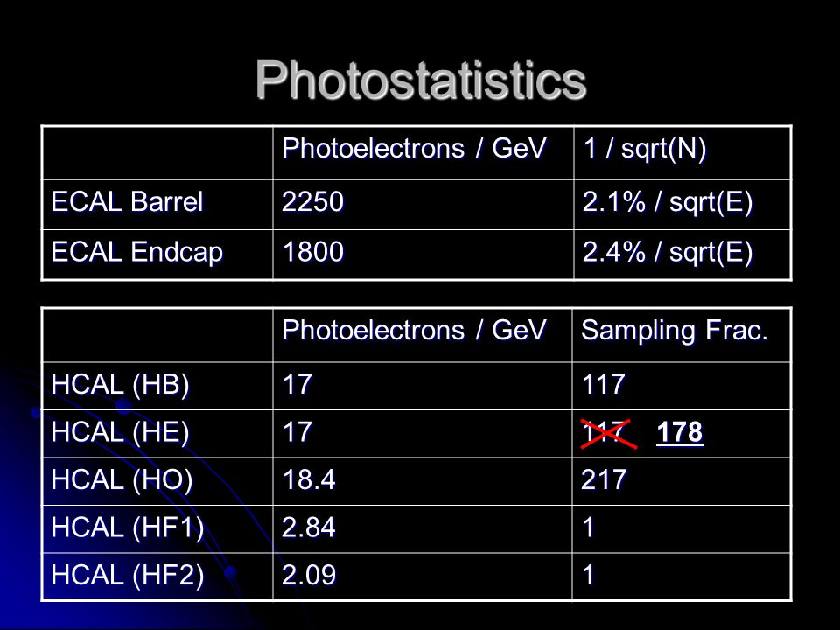Click the "HCAL (HF2)" row label
The width and height of the screenshot is (840, 630).
pyautogui.click(x=128, y=576)
